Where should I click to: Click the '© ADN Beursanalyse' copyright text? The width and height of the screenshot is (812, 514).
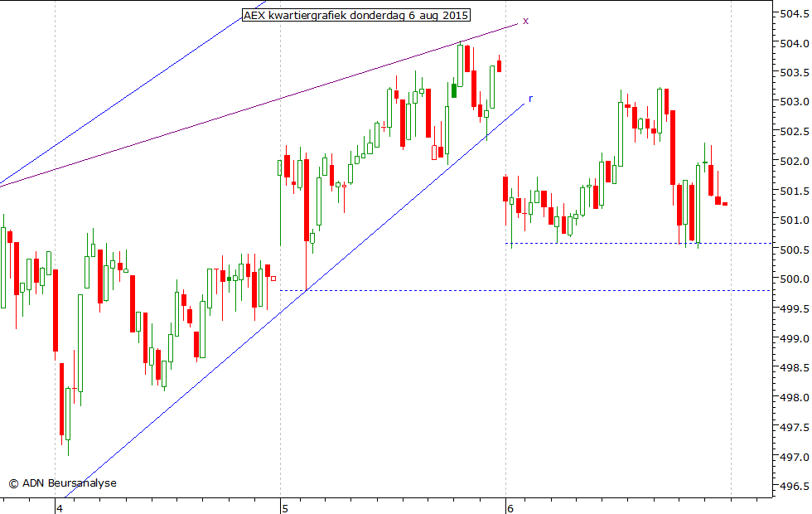pos(63,482)
